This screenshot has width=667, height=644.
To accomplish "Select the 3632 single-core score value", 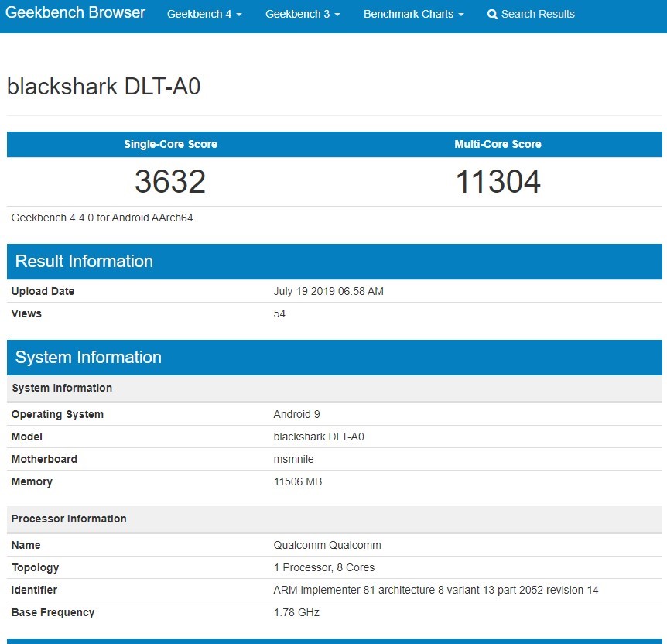I will pos(170,182).
